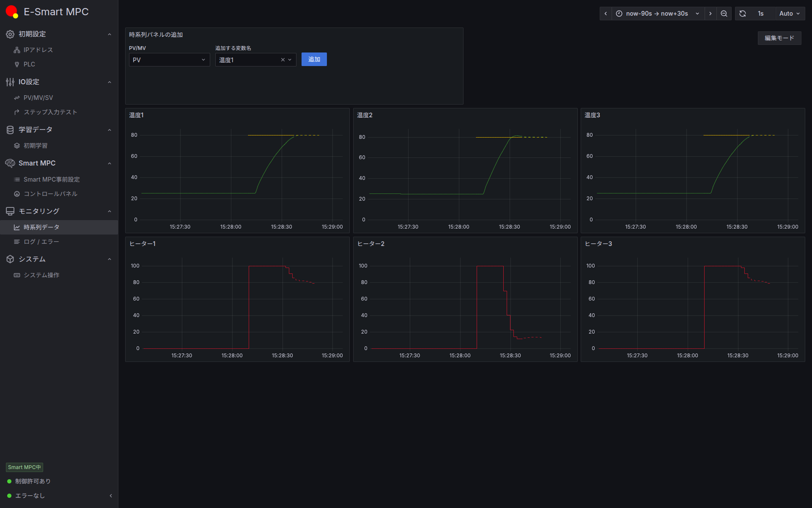The image size is (812, 508).
Task: Click the Smart MPC事前設定 list icon
Action: pyautogui.click(x=17, y=179)
